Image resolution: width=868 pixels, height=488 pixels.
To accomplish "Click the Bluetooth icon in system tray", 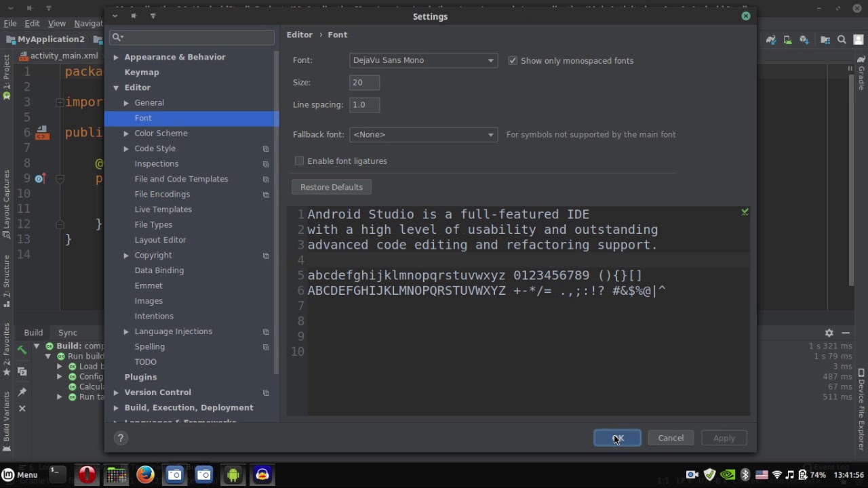I will tap(745, 475).
